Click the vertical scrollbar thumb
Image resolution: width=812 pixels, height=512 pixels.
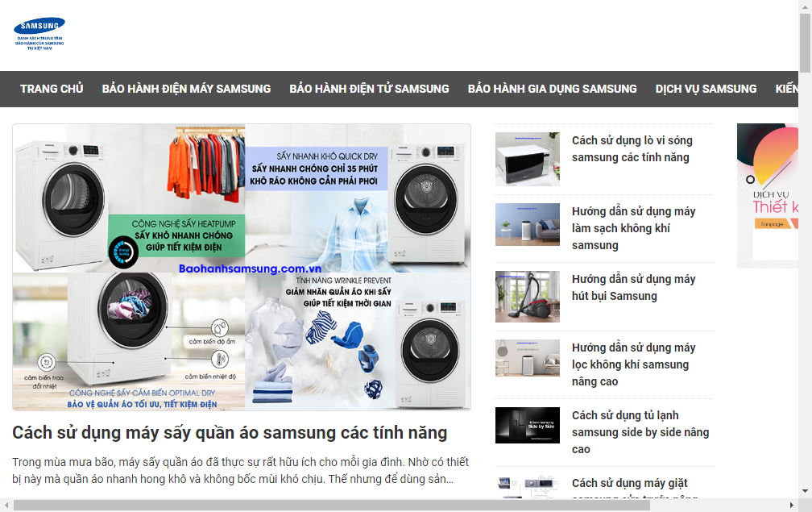click(x=805, y=44)
